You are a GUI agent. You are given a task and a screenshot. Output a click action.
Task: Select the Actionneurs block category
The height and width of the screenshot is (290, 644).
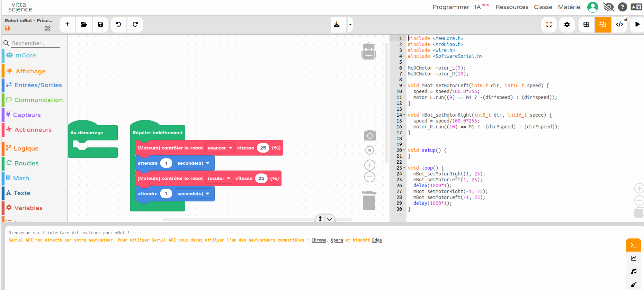[x=33, y=130]
